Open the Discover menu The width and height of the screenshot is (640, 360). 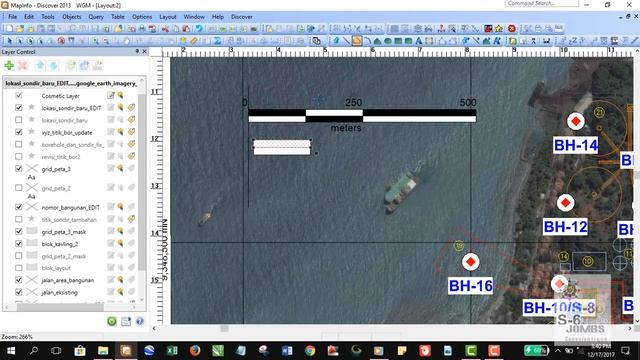pos(242,17)
